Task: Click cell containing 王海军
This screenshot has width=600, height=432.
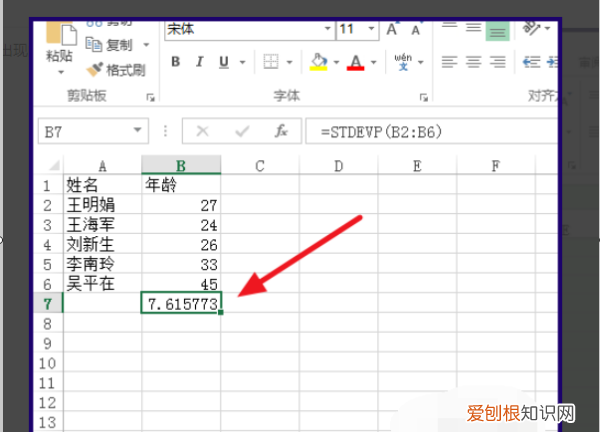Action: [x=103, y=225]
